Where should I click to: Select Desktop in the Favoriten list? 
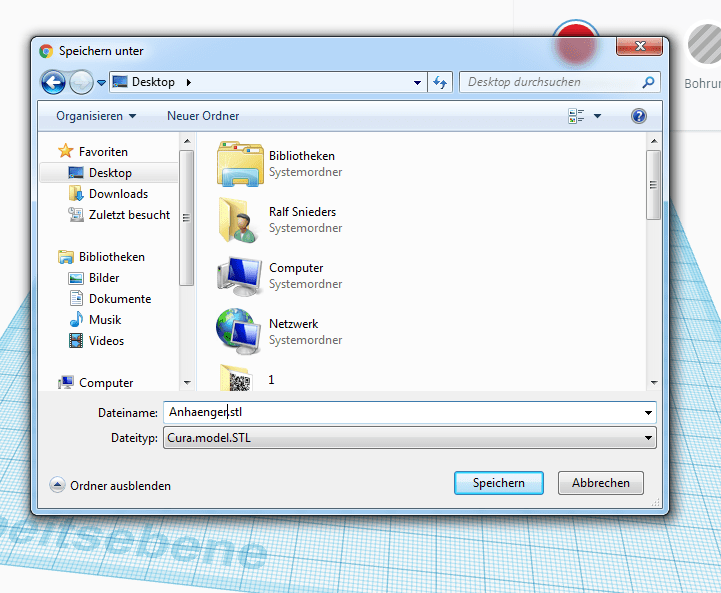coord(109,173)
